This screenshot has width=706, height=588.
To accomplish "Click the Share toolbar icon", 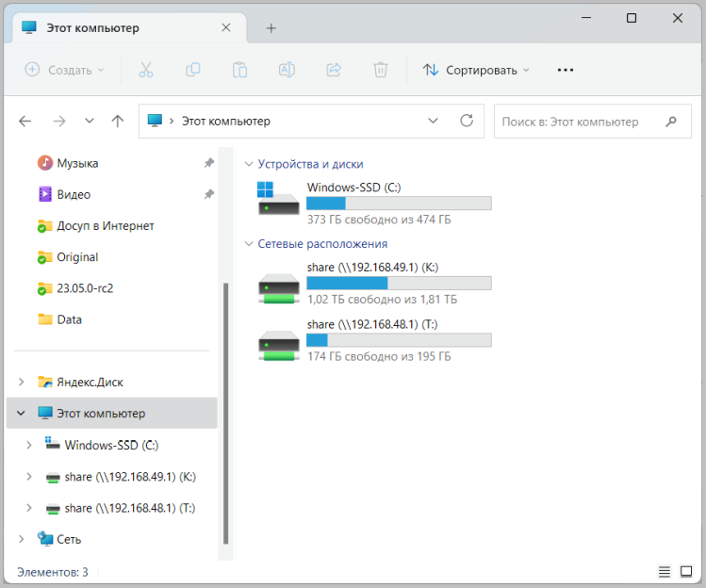I will 334,70.
